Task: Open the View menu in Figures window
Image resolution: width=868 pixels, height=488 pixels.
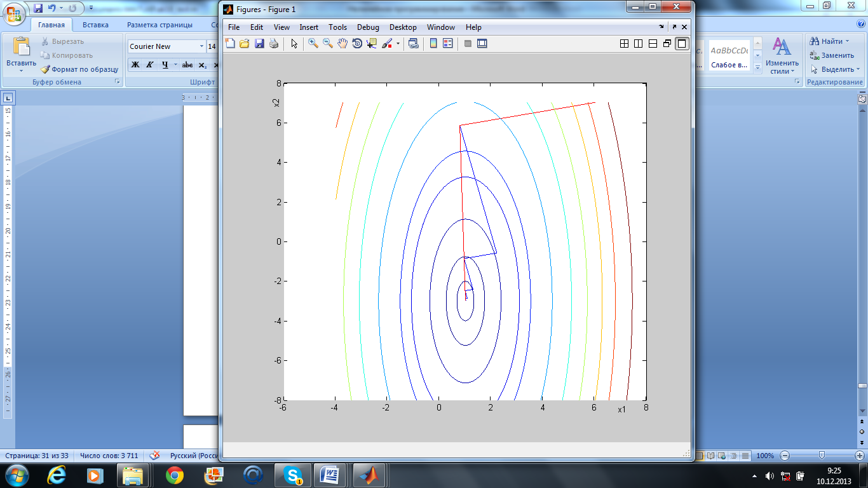Action: pos(281,27)
